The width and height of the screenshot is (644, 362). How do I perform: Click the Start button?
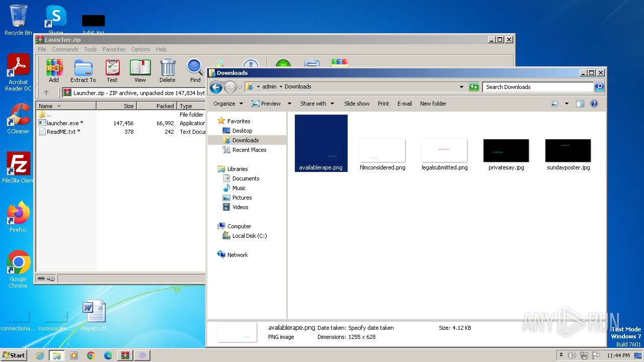(x=14, y=355)
